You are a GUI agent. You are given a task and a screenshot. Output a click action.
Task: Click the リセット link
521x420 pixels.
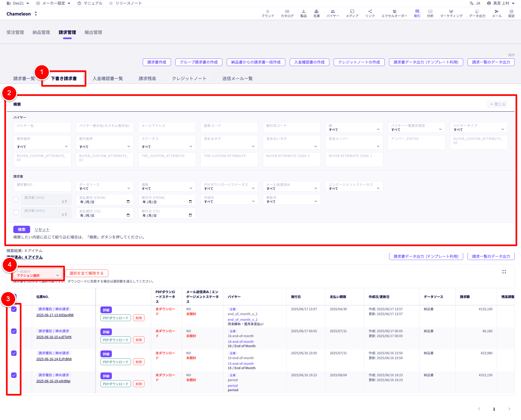42,230
